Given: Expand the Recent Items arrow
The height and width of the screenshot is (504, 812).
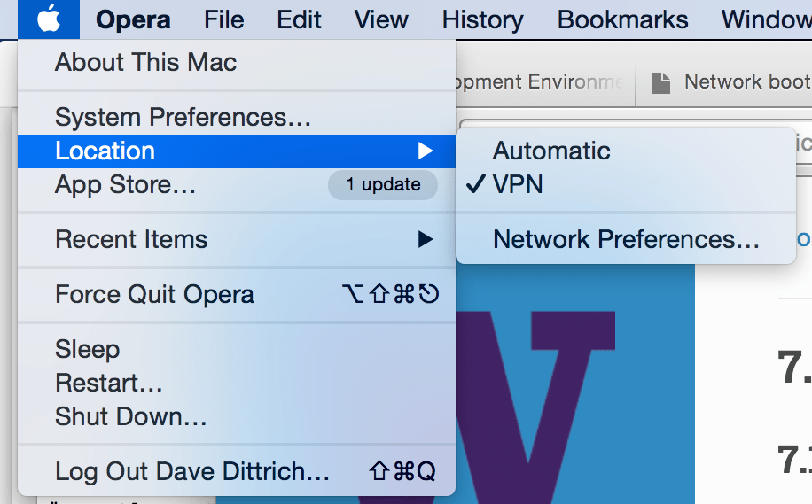Looking at the screenshot, I should pyautogui.click(x=426, y=239).
